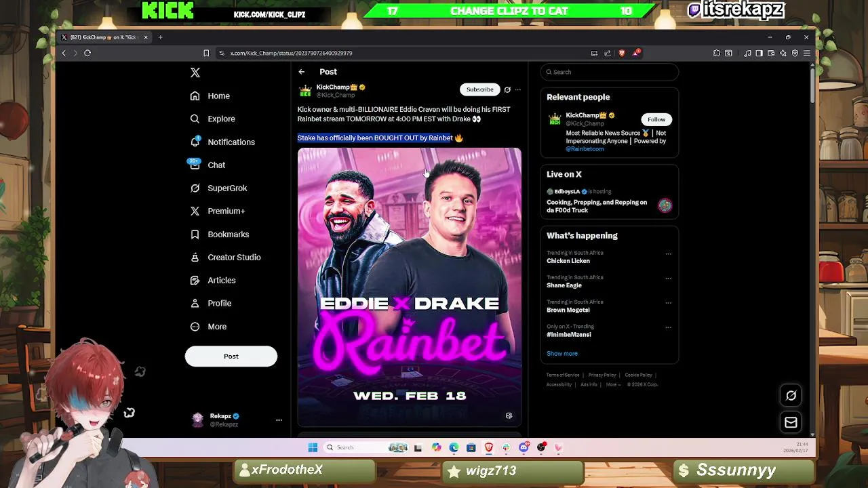
Task: Click the live host avatar thumbnail
Action: (x=665, y=205)
